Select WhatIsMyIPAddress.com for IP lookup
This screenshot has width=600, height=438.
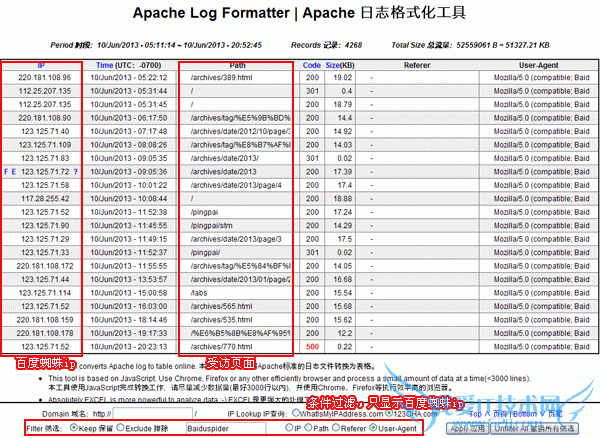pos(296,413)
